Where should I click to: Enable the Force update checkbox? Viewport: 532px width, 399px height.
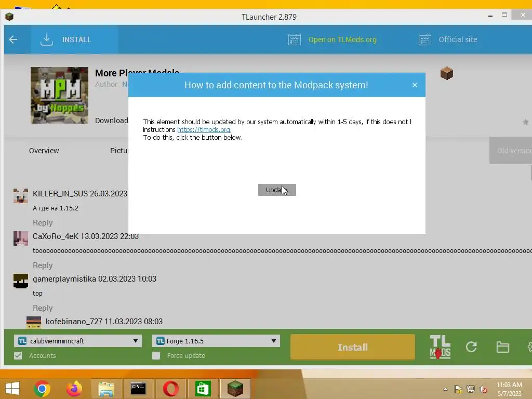(156, 355)
